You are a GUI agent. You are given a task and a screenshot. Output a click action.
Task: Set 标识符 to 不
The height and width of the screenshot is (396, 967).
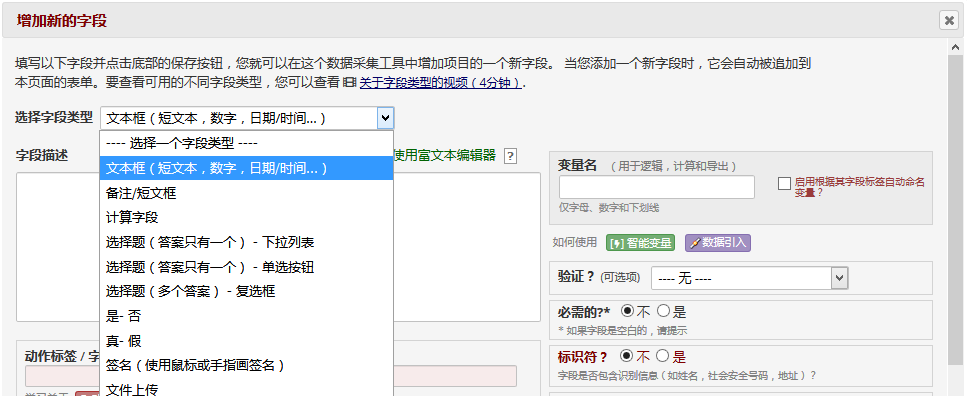click(x=627, y=355)
